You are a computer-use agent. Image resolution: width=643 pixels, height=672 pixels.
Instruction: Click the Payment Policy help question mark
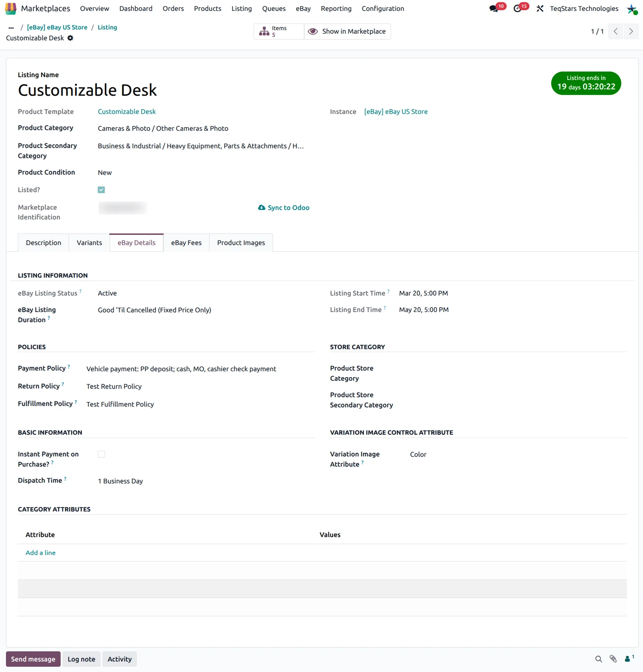[69, 366]
